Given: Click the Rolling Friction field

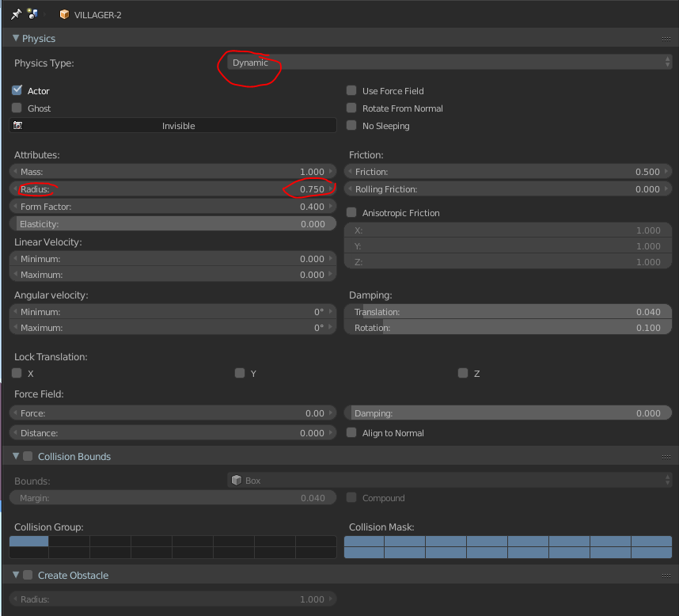Looking at the screenshot, I should 508,189.
